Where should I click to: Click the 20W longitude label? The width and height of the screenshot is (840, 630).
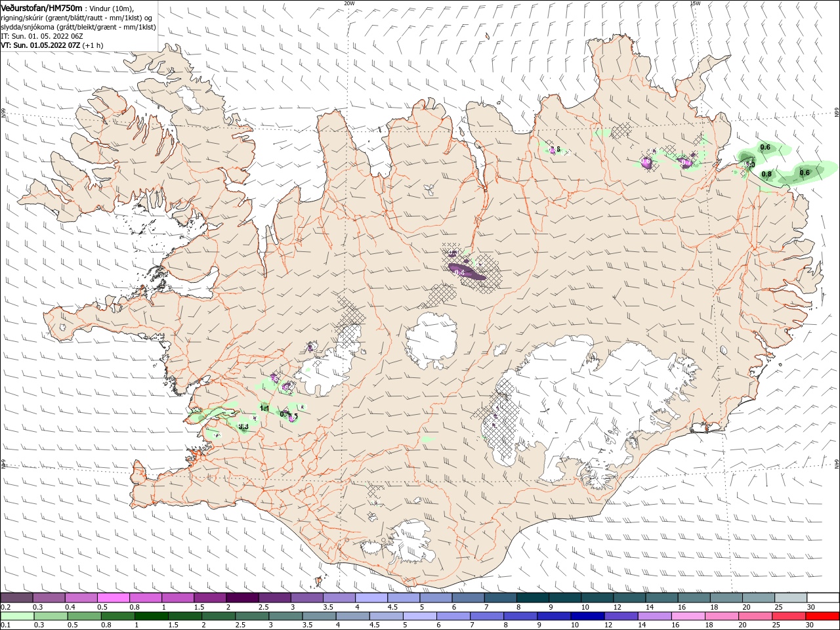click(349, 3)
